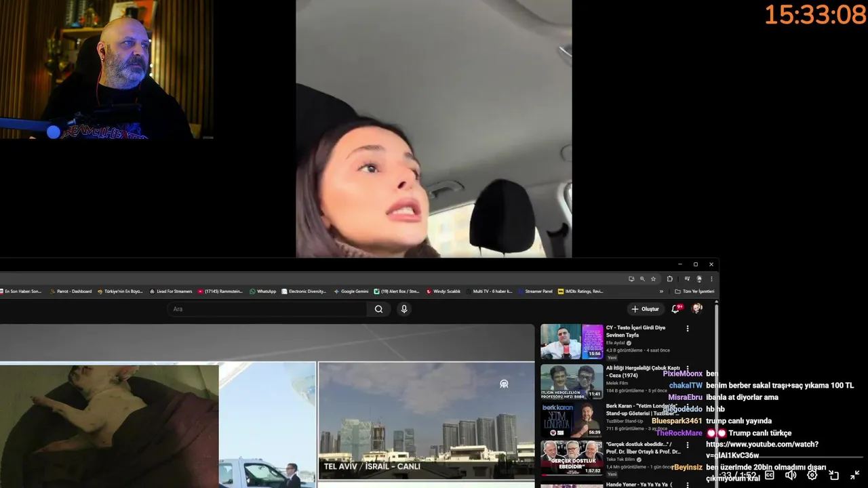Open Tüm Yer İşaretleri bookmarks folder
Viewport: 868px width, 488px height.
coord(694,291)
